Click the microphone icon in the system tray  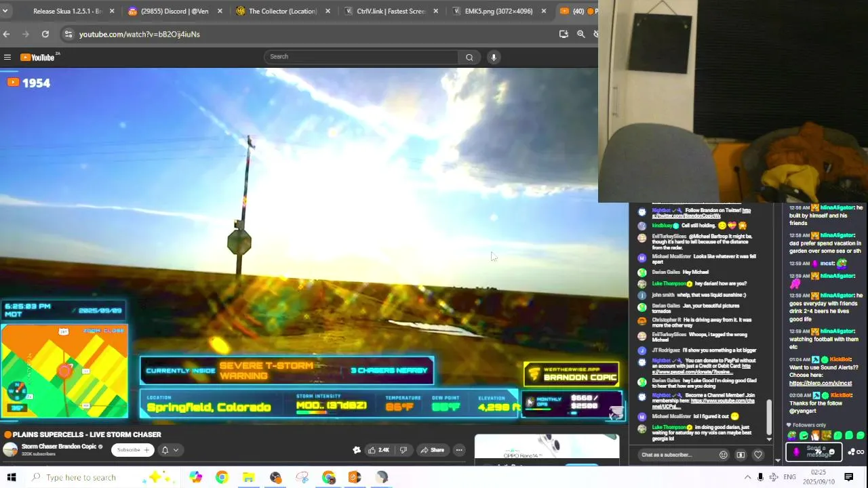pos(760,477)
